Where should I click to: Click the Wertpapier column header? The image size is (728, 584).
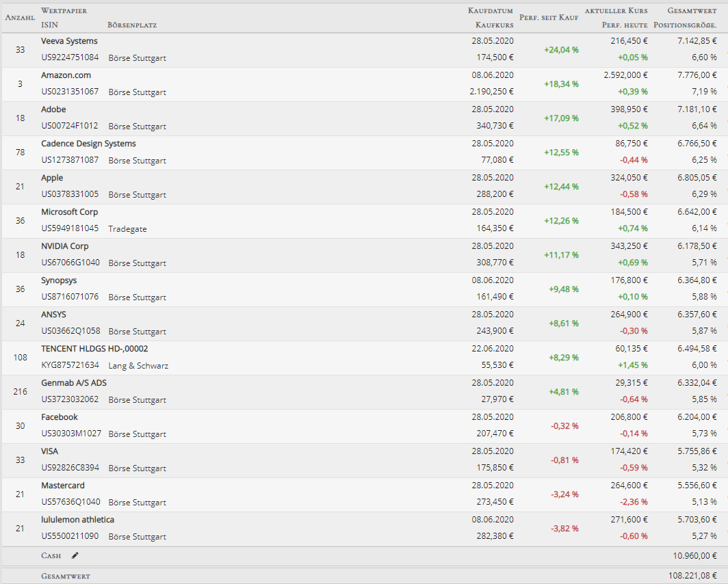click(64, 10)
